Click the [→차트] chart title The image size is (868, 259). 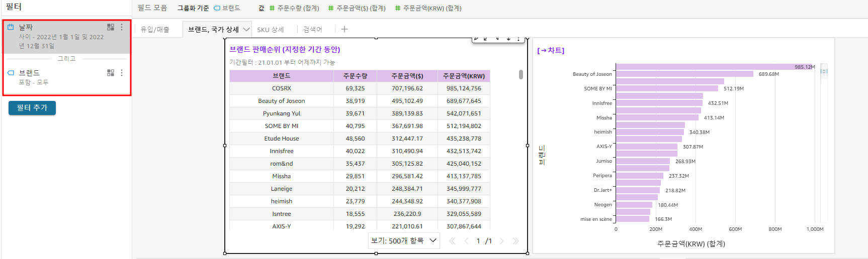(551, 50)
